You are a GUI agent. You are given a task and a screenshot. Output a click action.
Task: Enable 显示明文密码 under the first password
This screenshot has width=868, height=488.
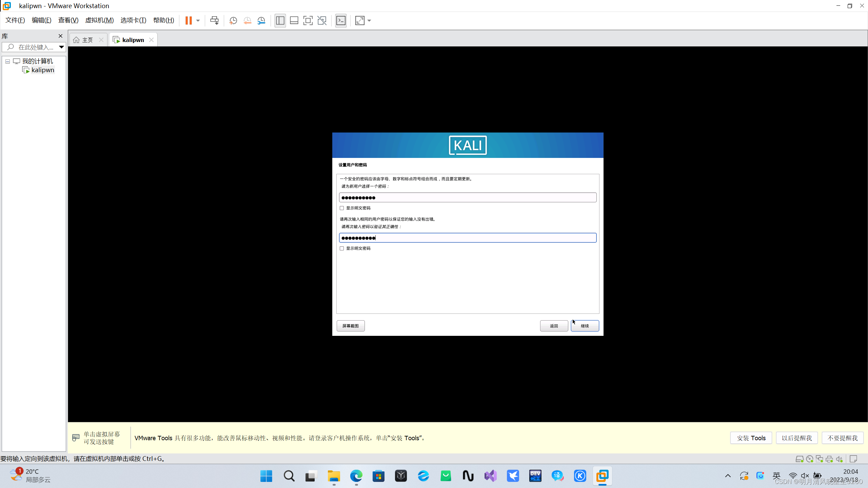[342, 208]
